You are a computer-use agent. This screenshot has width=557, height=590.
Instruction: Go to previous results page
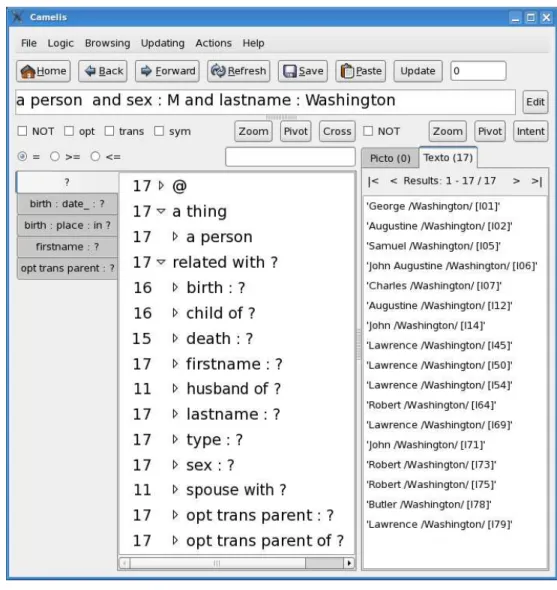click(x=394, y=181)
